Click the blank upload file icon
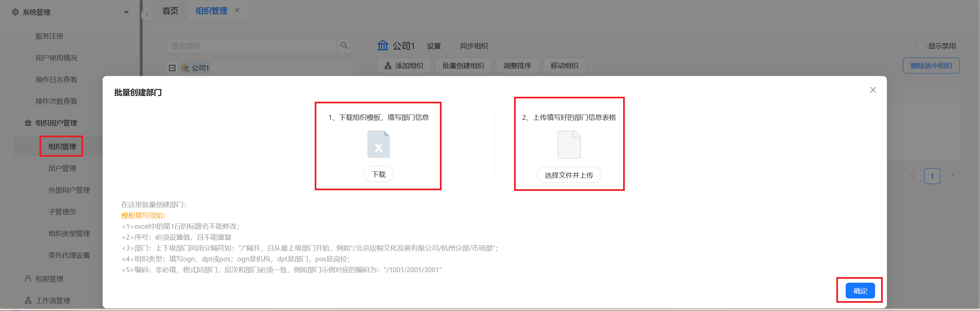Screen dimensions: 980x311 click(569, 145)
